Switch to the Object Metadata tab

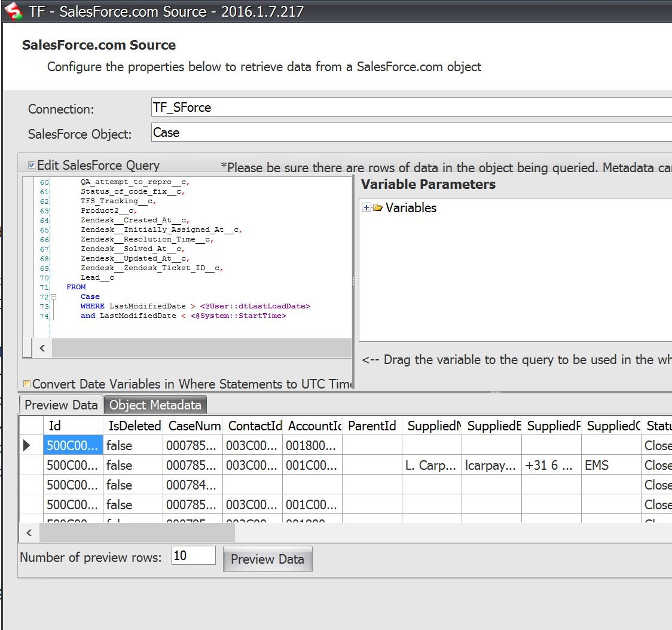click(155, 404)
